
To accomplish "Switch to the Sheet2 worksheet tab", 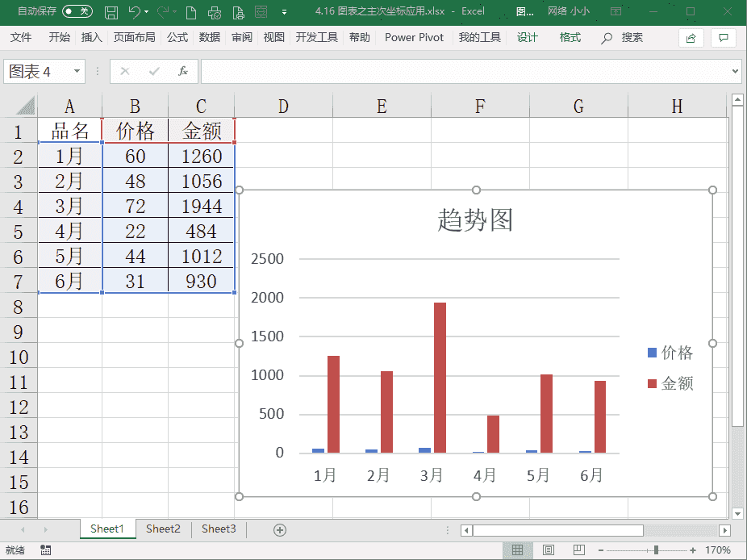I will click(x=163, y=529).
